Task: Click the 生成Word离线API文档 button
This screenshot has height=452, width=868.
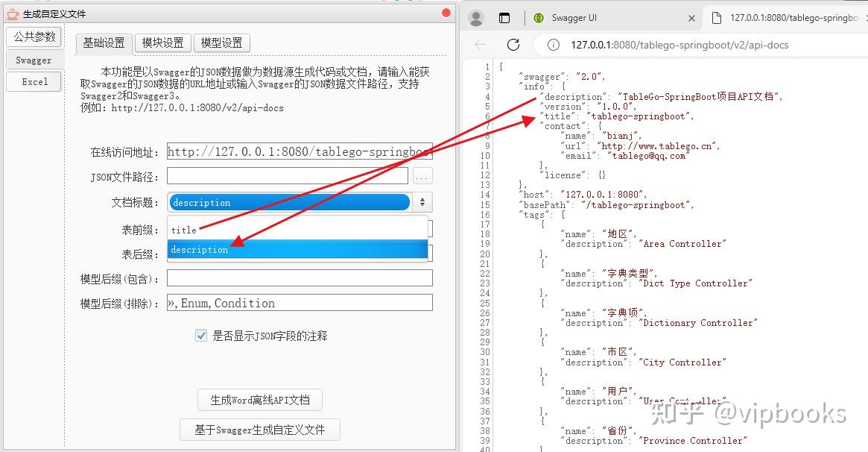Action: (259, 400)
